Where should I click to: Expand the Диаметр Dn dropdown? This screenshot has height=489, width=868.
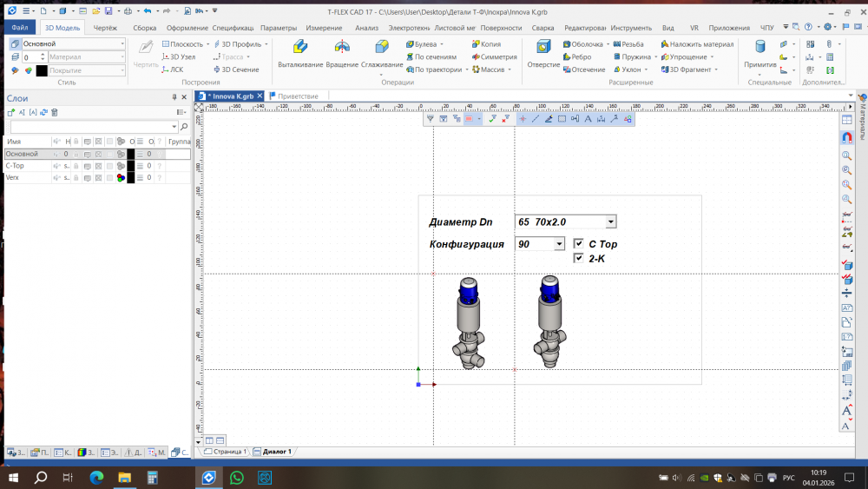click(x=611, y=222)
